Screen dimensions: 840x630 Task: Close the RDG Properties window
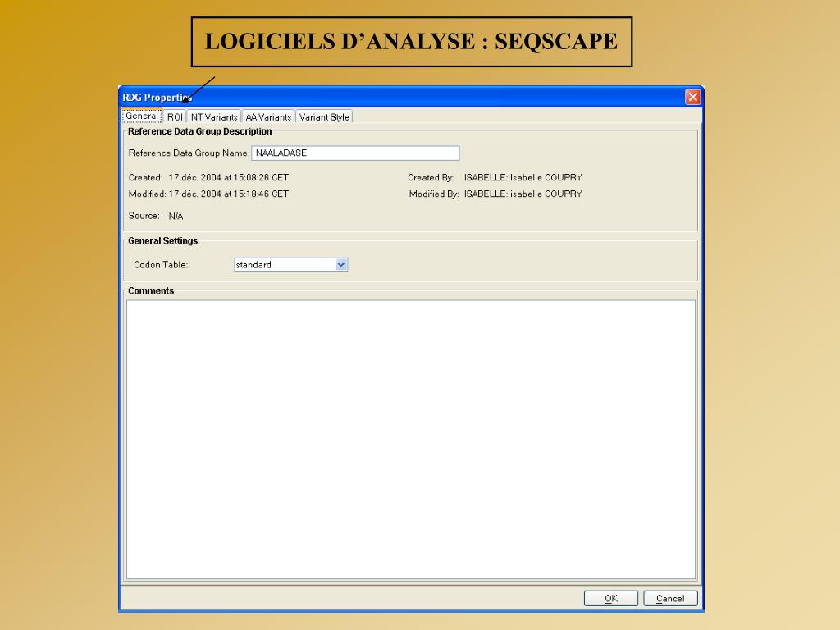(x=692, y=97)
